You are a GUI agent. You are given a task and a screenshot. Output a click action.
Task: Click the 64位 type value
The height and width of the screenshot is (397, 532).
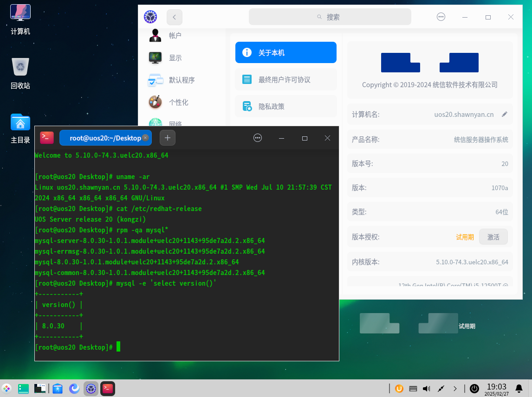click(501, 212)
